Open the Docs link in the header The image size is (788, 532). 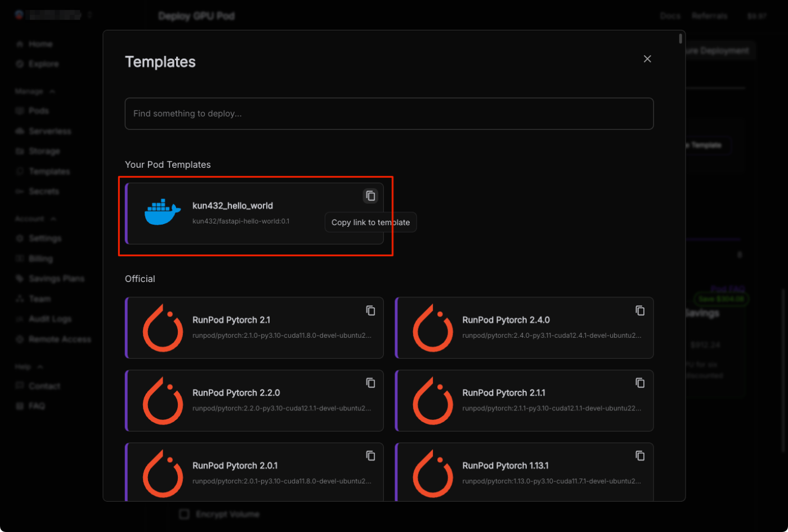[x=670, y=16]
